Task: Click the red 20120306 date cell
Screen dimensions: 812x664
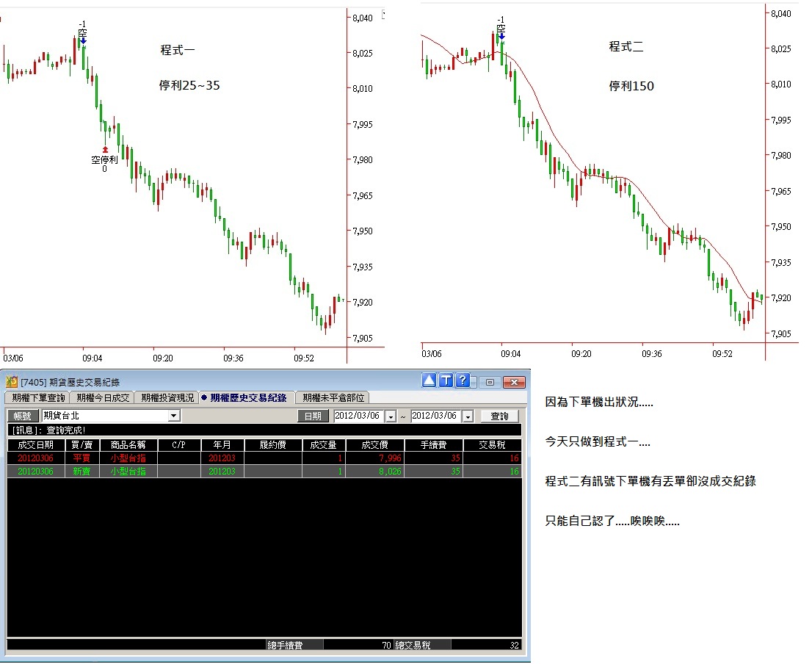Action: click(x=36, y=458)
